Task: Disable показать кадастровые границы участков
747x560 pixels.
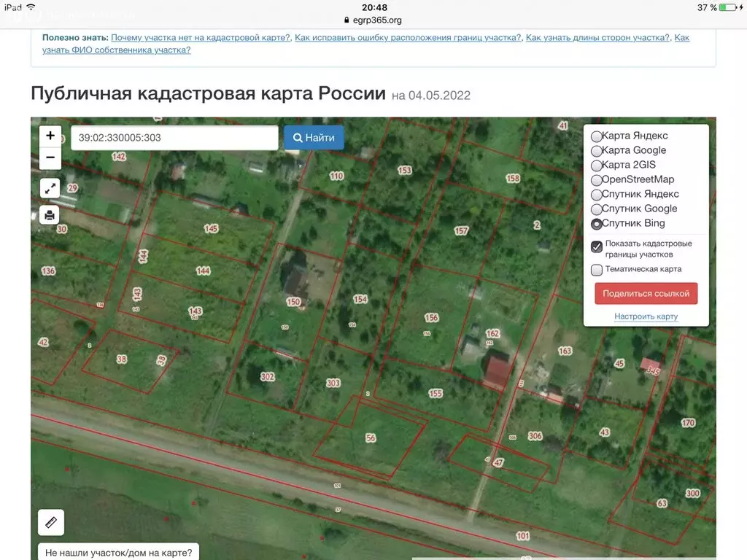Action: pyautogui.click(x=596, y=247)
